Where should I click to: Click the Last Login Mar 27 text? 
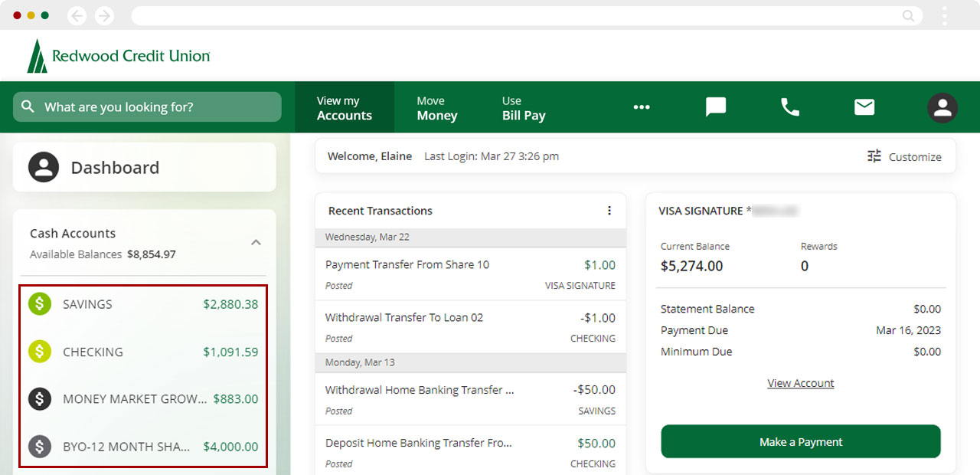tap(492, 156)
